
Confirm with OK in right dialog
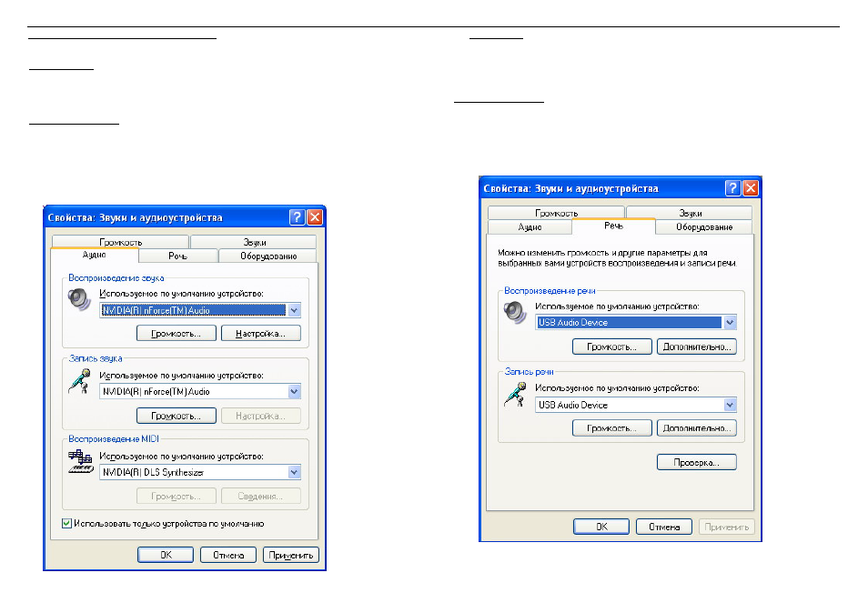(601, 527)
